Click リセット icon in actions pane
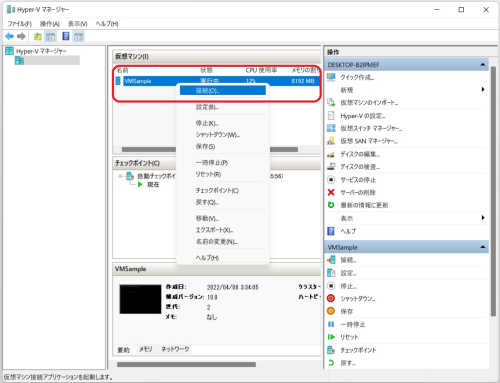Image resolution: width=500 pixels, height=383 pixels. pos(331,337)
